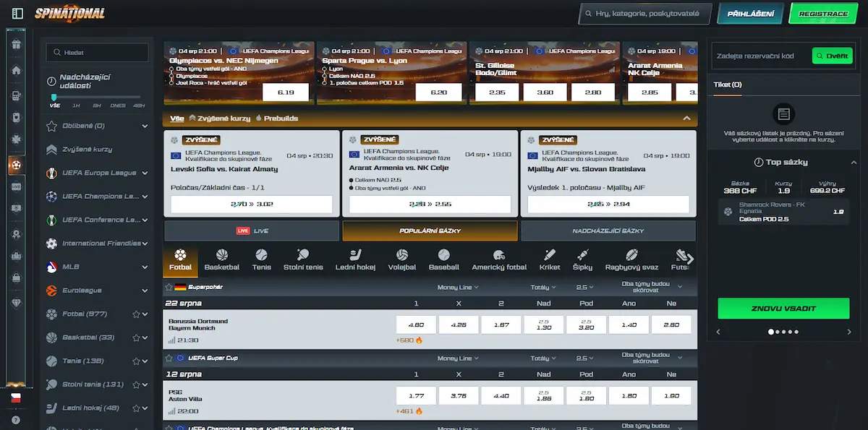Select the Basketbal sport tab

[x=221, y=260]
